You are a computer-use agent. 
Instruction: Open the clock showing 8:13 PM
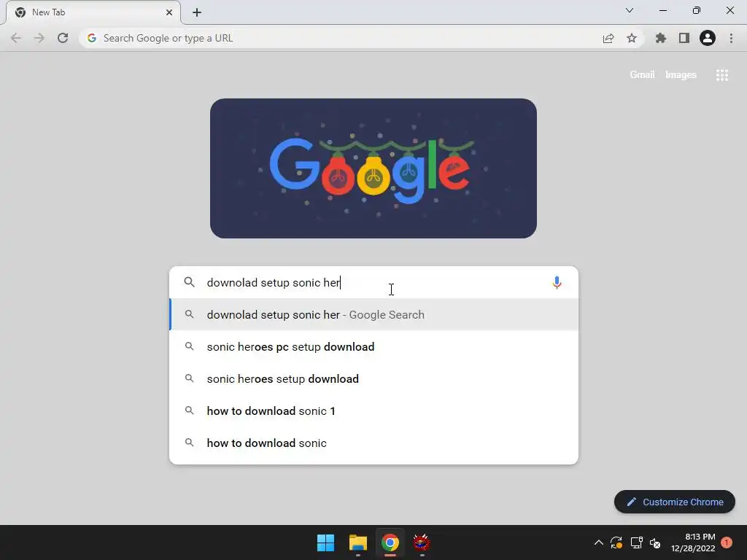click(693, 542)
